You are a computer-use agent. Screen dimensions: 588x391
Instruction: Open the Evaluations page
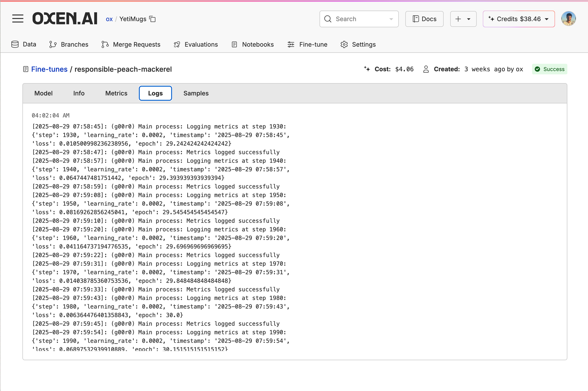196,44
